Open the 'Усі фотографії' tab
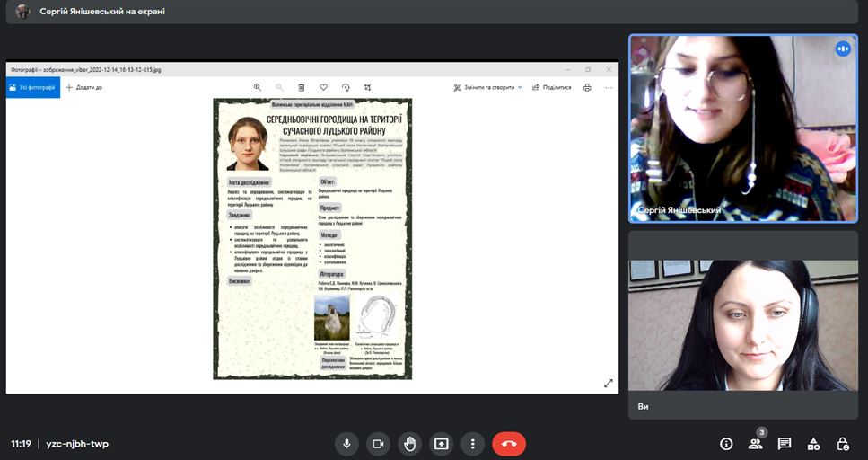This screenshot has height=460, width=868. point(32,87)
